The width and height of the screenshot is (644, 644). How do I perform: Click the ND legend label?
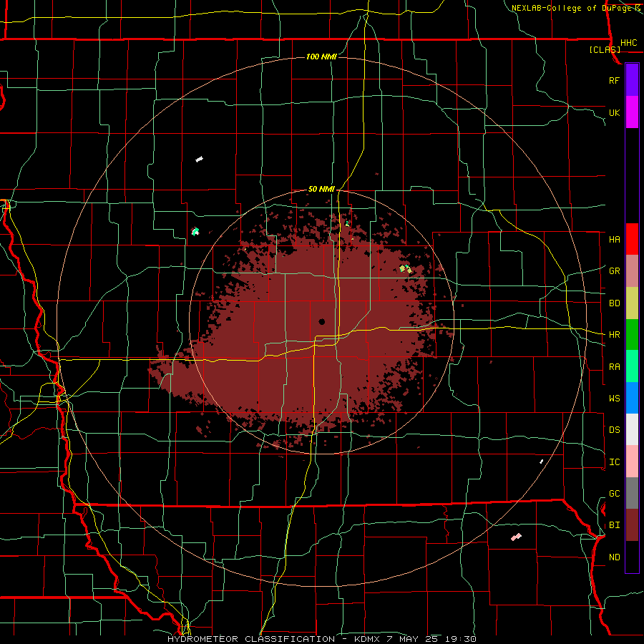[x=614, y=557]
